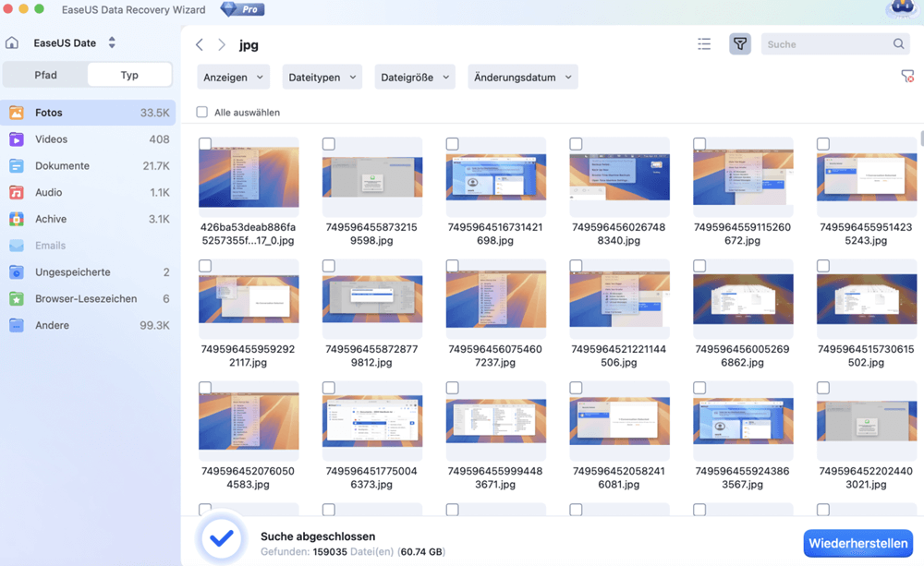Toggle the filter funnel icon
The width and height of the screenshot is (924, 566).
point(739,43)
